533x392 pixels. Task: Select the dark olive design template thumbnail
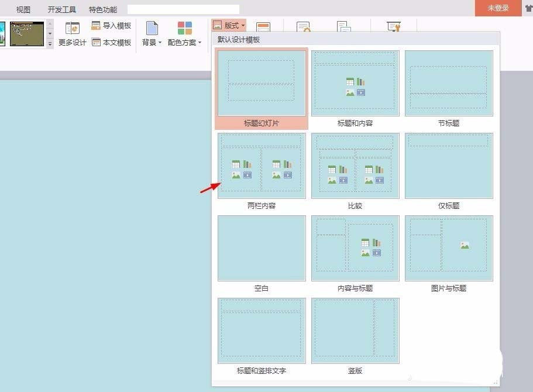click(27, 34)
